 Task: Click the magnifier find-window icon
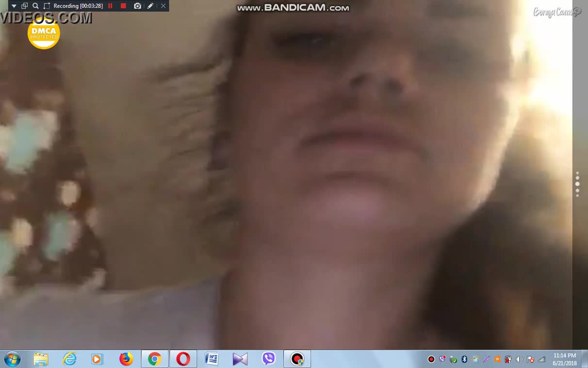pyautogui.click(x=35, y=6)
